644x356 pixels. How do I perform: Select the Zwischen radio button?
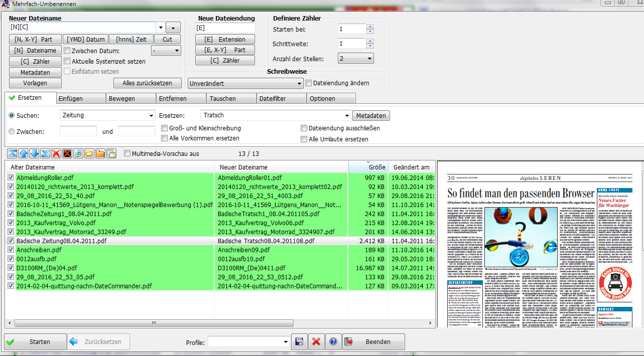click(12, 131)
